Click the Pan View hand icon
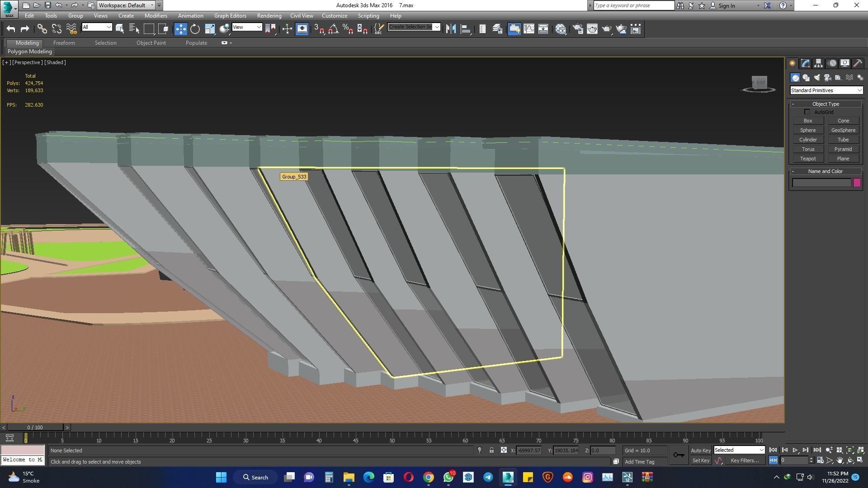Viewport: 868px width, 488px height. click(840, 460)
